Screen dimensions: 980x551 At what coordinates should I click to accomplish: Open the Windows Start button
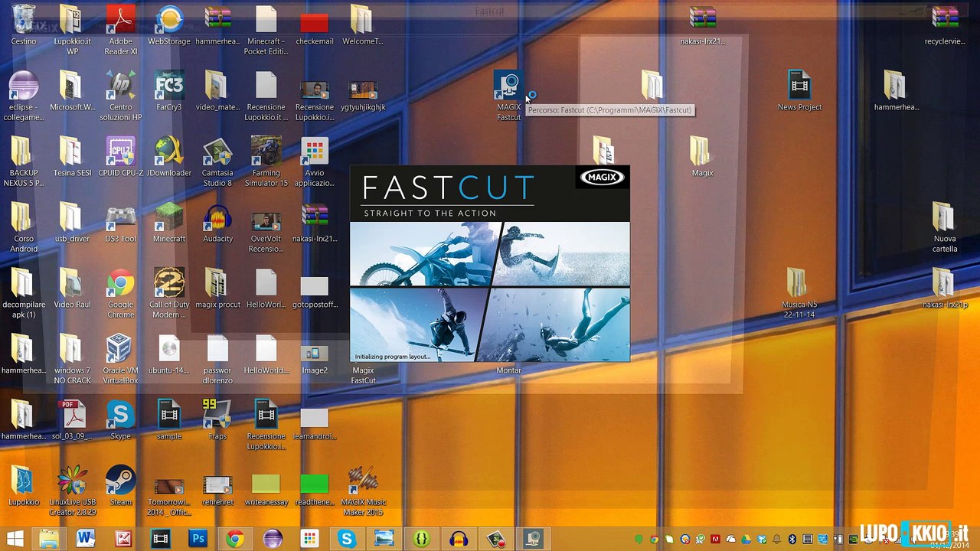(15, 539)
